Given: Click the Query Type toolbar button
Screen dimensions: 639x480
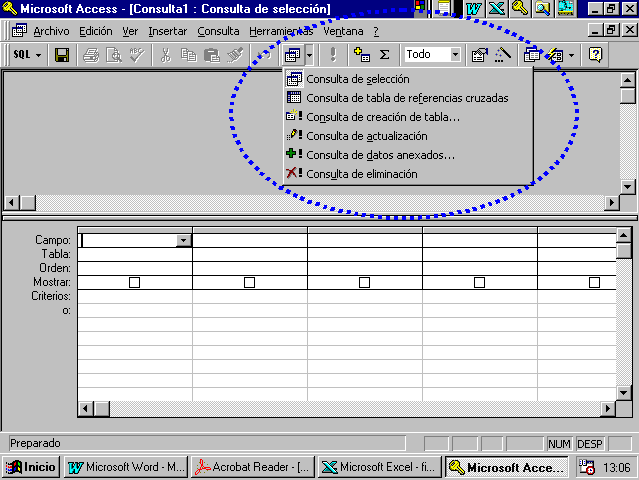Looking at the screenshot, I should point(293,55).
